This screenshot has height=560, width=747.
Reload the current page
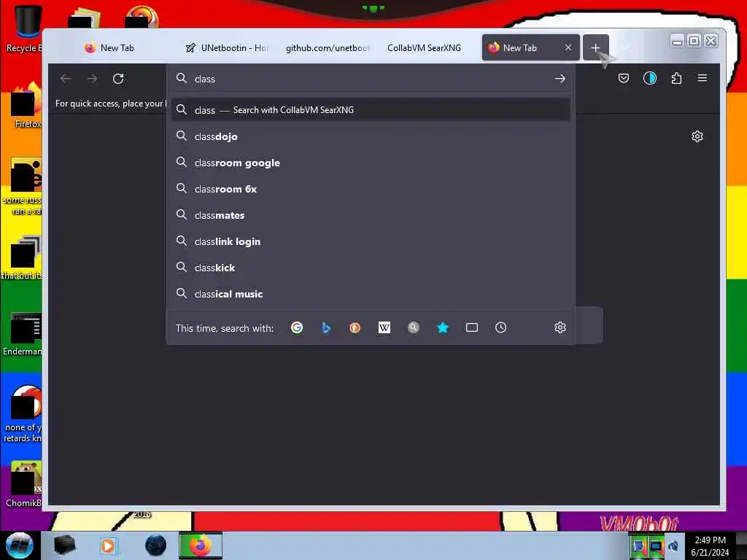click(x=118, y=79)
